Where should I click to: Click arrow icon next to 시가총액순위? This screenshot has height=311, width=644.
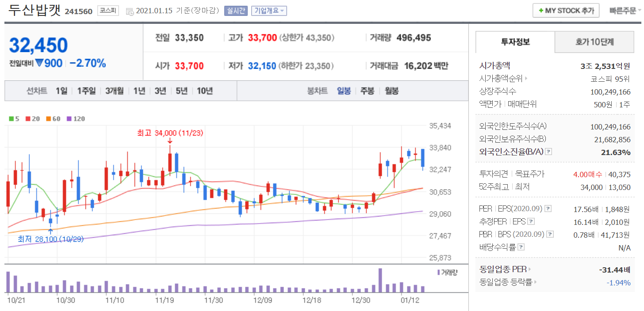click(526, 79)
